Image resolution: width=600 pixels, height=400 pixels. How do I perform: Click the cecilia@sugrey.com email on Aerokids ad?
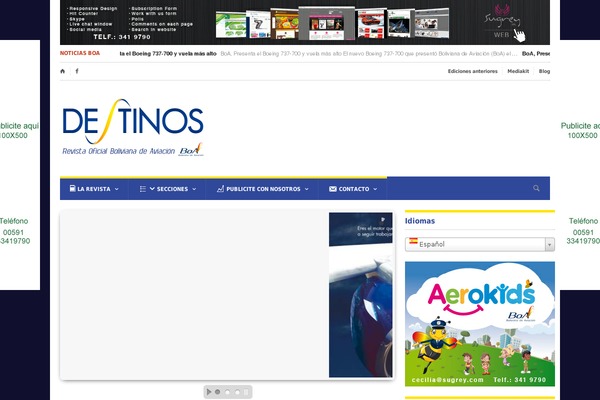point(448,380)
